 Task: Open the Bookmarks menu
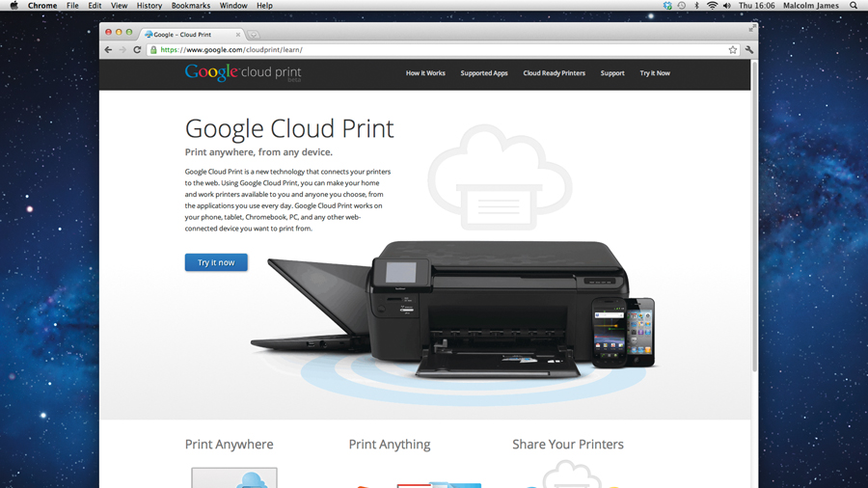pos(191,6)
